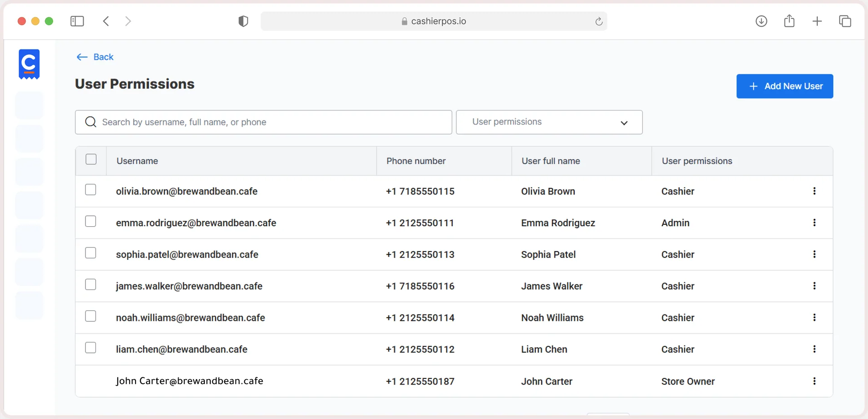Open a new tab with plus icon

[x=817, y=21]
